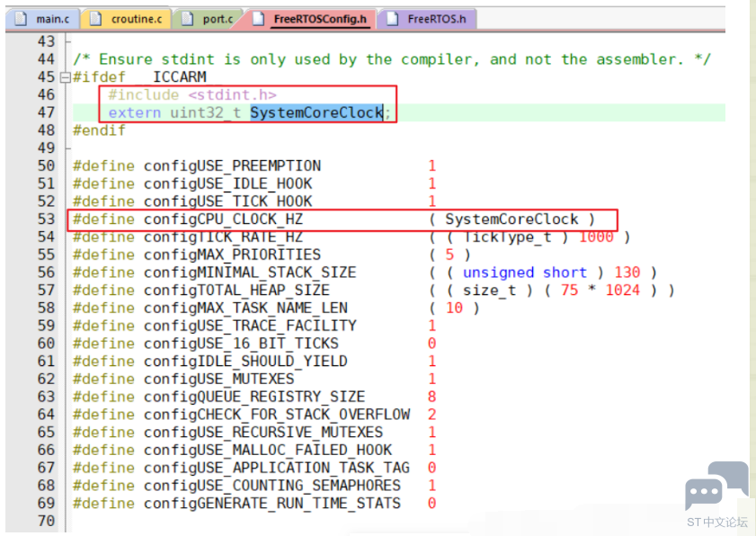The width and height of the screenshot is (756, 536).
Task: Click the heap size value 75
Action: [569, 290]
